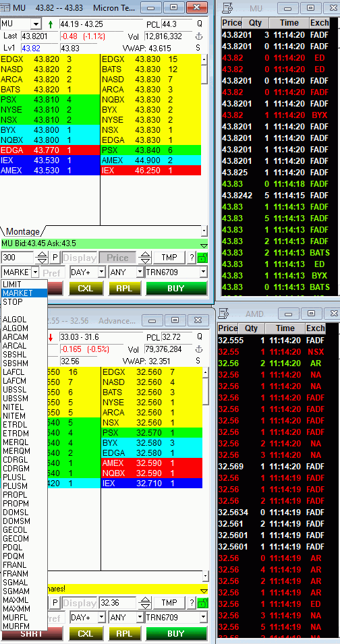
Task: Choose ARCAM in the order type list
Action: click(x=25, y=337)
